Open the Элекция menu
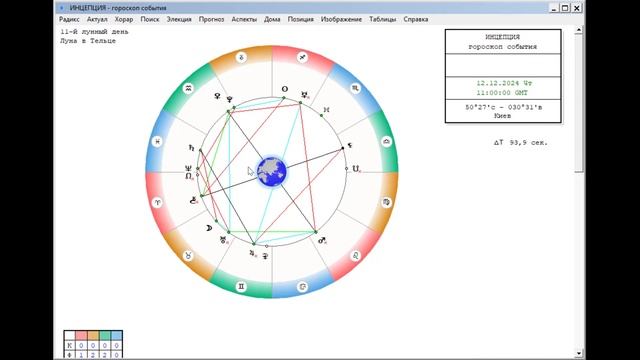 [x=179, y=19]
